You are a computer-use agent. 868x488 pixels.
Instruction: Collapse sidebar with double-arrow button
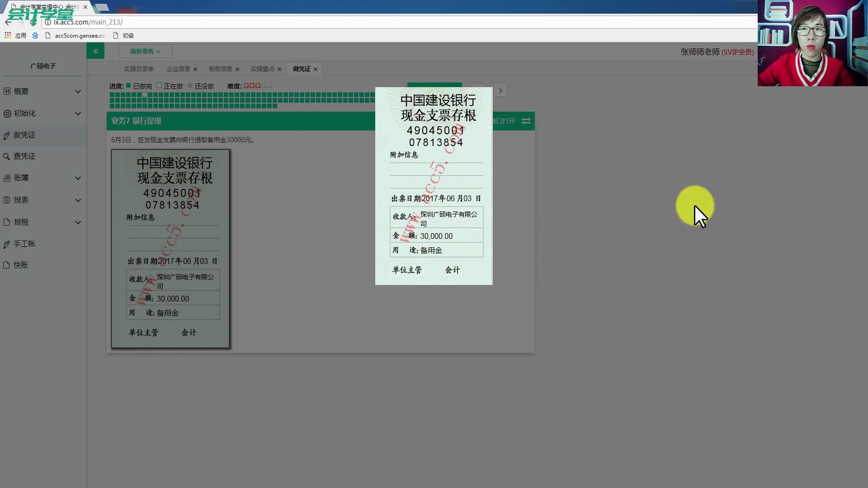(95, 51)
